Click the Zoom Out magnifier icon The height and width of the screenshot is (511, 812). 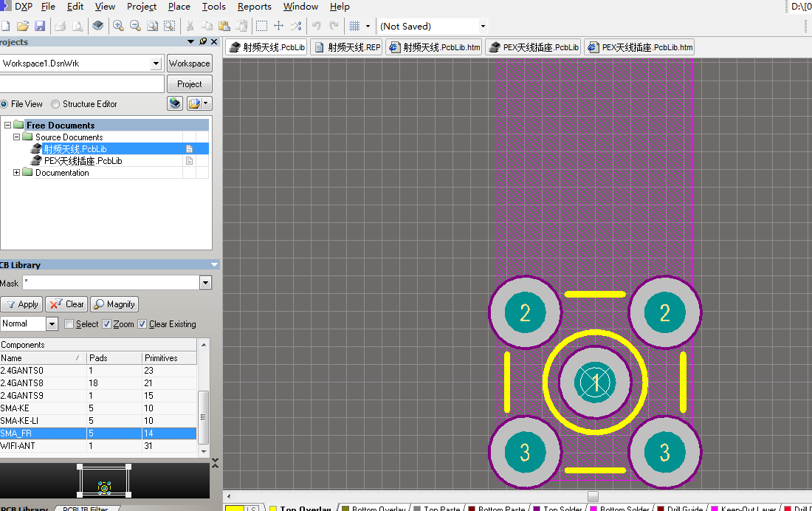pyautogui.click(x=135, y=26)
